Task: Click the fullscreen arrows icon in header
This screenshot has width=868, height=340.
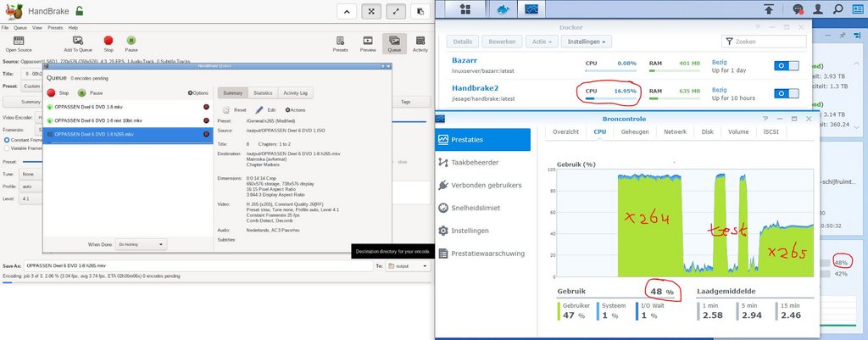Action: (x=371, y=12)
